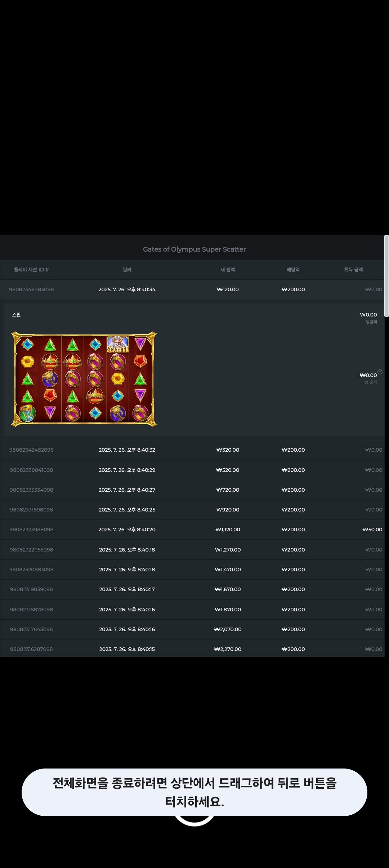Click the 베팅액 column header
The height and width of the screenshot is (868, 389).
click(x=293, y=270)
